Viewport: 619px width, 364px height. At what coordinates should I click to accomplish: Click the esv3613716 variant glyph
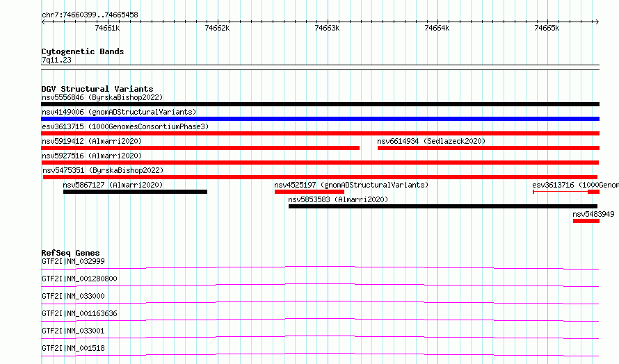coord(566,192)
